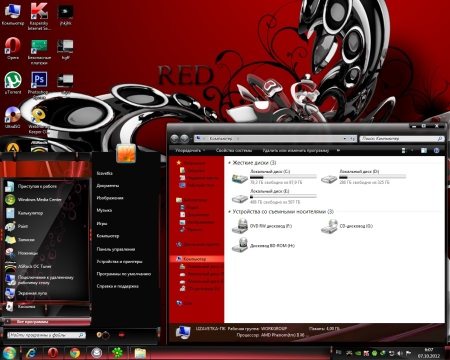Viewport: 450px width, 360px height.
Task: Select Локальный диск (E:)
Action: (x=274, y=197)
